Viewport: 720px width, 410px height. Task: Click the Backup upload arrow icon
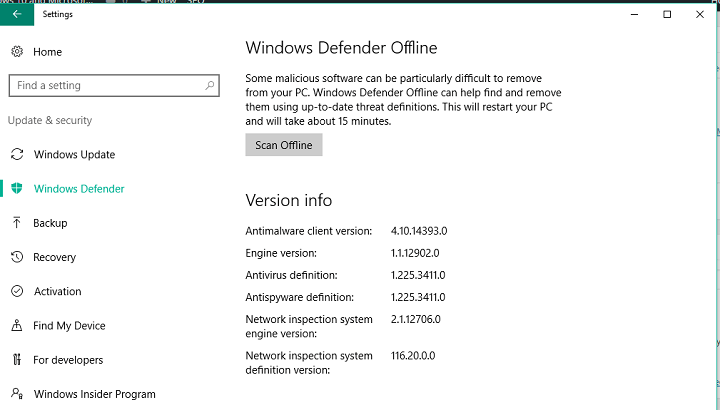tap(16, 223)
